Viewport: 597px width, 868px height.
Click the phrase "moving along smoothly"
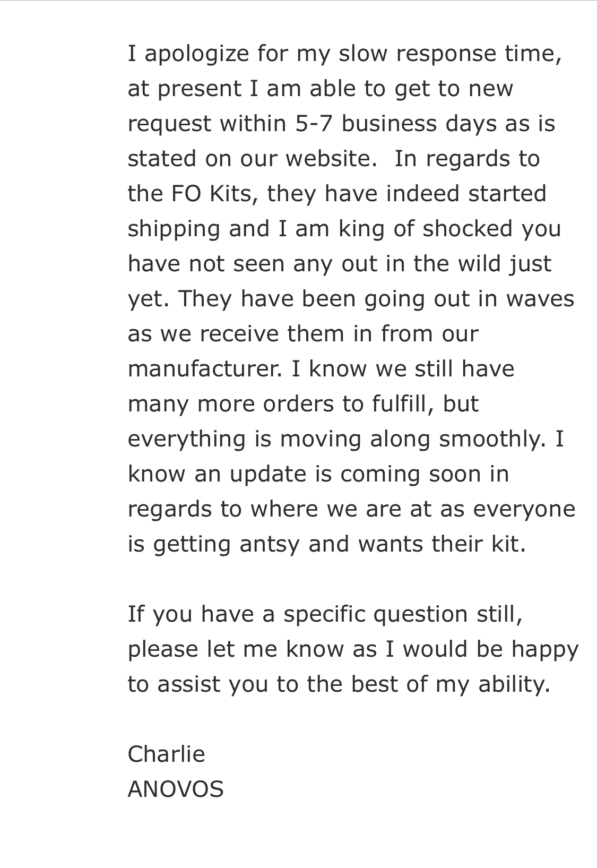(x=409, y=439)
